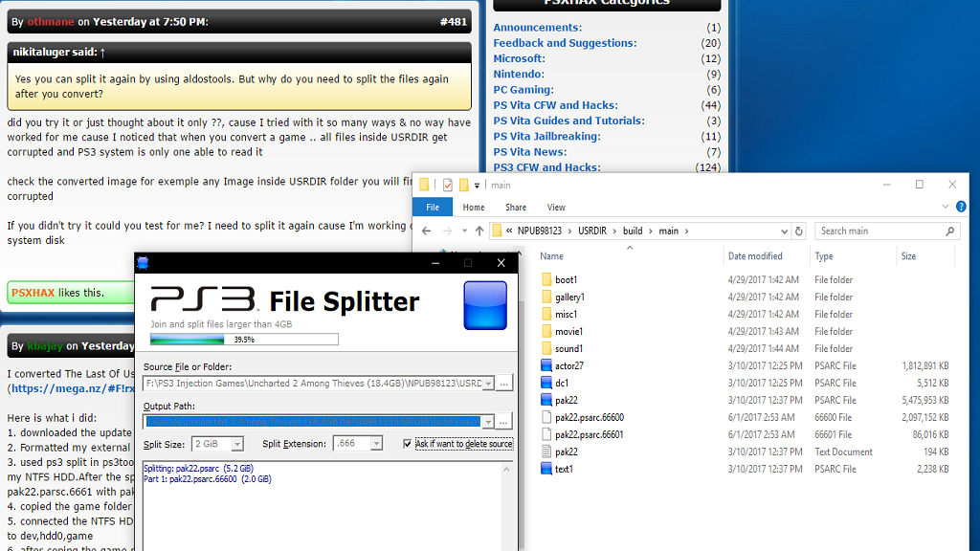Open the Microsoft category link
980x551 pixels.
520,58
